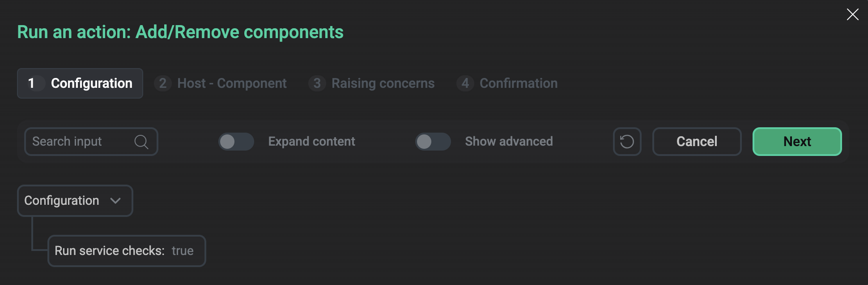This screenshot has height=285, width=868.
Task: Click the "true" value of service checks
Action: [x=183, y=251]
